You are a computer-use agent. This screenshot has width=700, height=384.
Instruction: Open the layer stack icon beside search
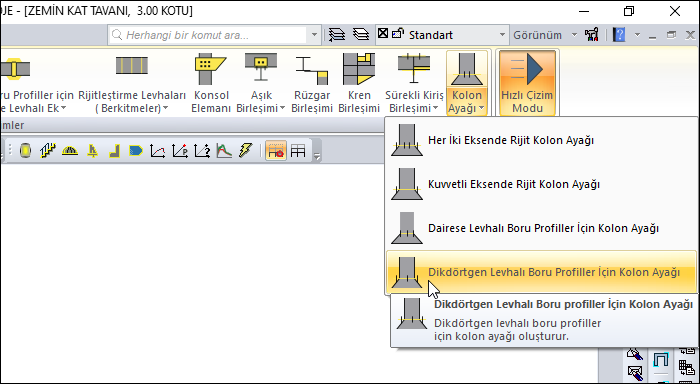tap(337, 35)
